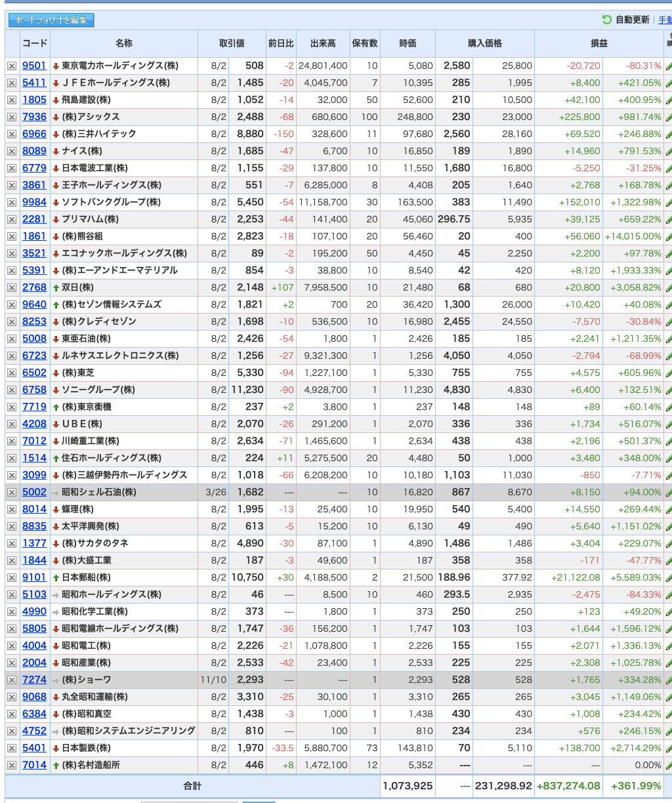Click X icon on 9984 ソフトバンクグループ row
Image resolution: width=672 pixels, height=803 pixels.
(x=12, y=202)
